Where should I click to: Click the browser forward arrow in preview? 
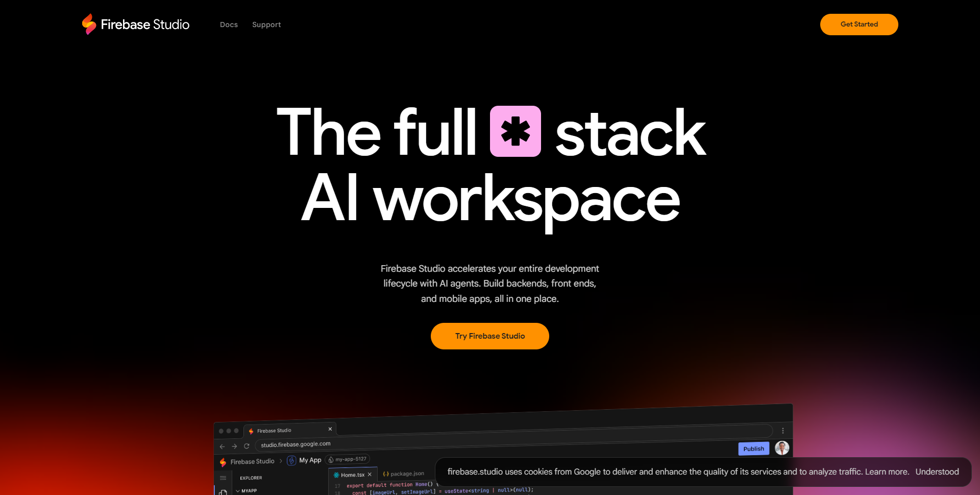[x=234, y=446]
